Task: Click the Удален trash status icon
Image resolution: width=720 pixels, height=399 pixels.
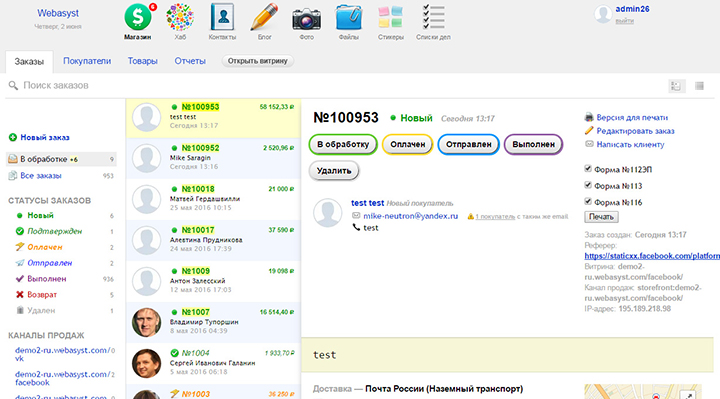Action: (x=20, y=310)
